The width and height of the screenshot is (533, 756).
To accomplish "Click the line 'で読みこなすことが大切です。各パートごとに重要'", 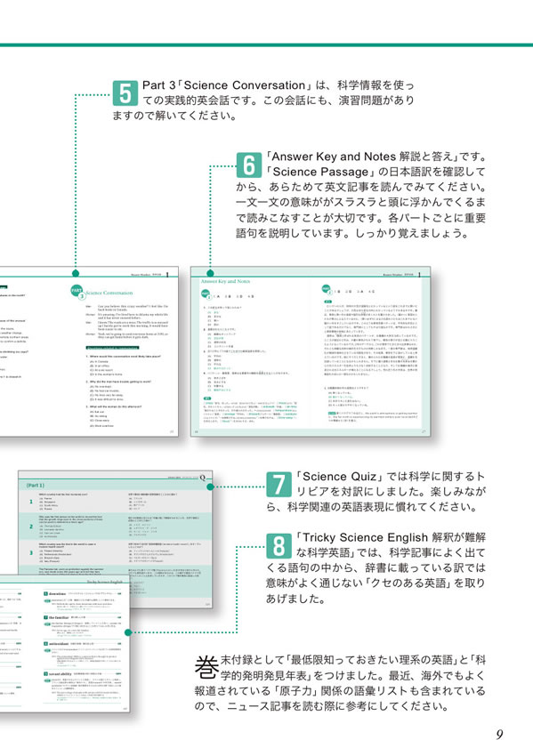I will (360, 218).
